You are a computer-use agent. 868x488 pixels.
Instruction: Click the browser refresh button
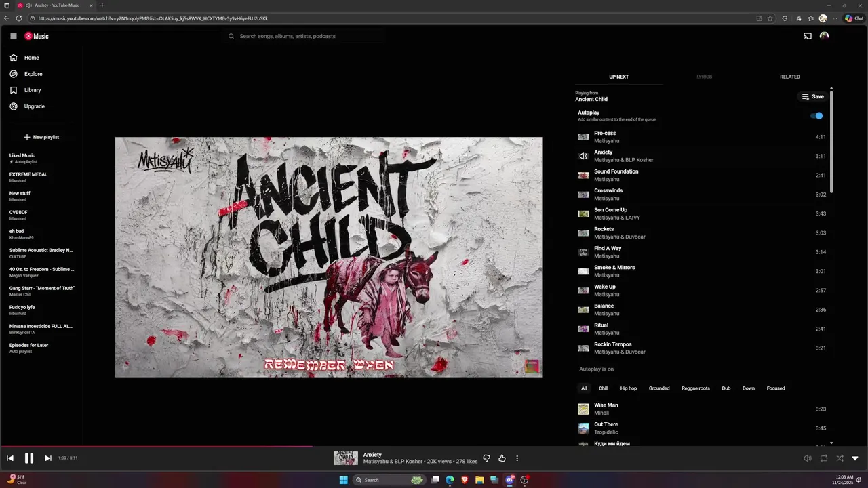click(18, 18)
